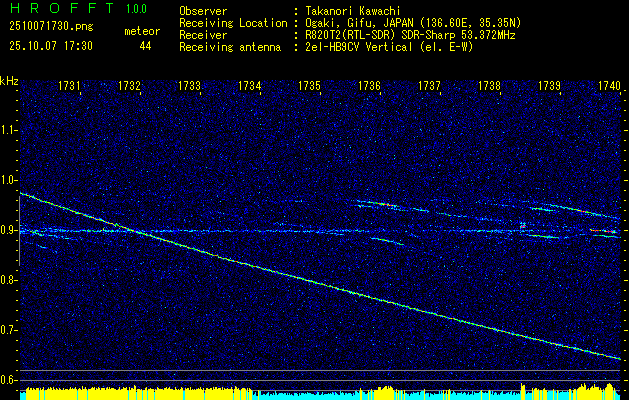Image resolution: width=629 pixels, height=400 pixels.
Task: Click the 1.0 kHz axis label
Action: [x=8, y=180]
